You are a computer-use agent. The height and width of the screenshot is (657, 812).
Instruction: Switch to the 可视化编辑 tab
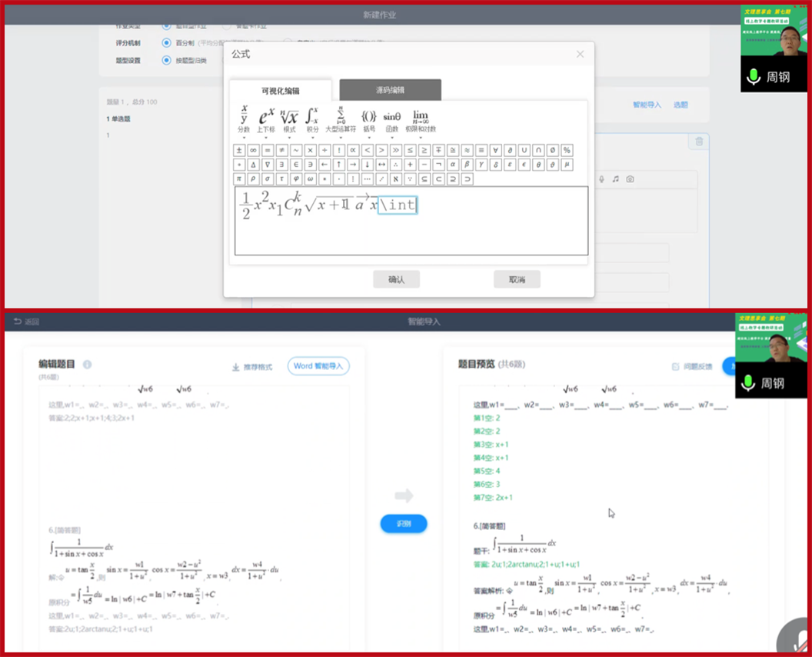click(x=281, y=90)
